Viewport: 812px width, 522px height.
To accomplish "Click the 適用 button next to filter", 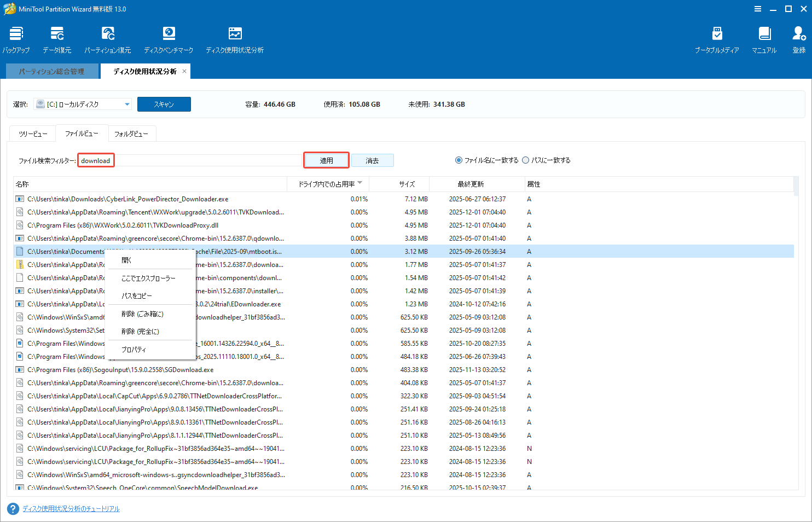I will pyautogui.click(x=326, y=160).
